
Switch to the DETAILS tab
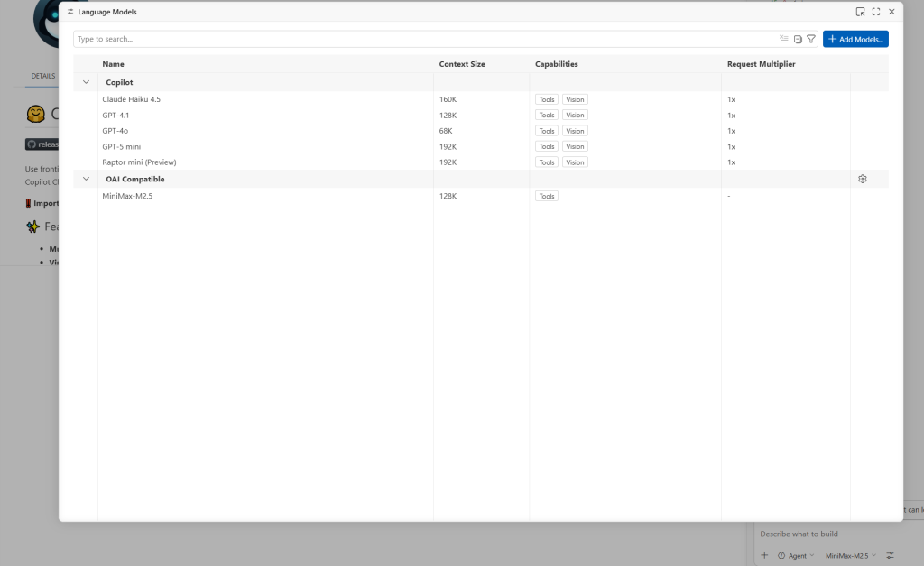[42, 76]
